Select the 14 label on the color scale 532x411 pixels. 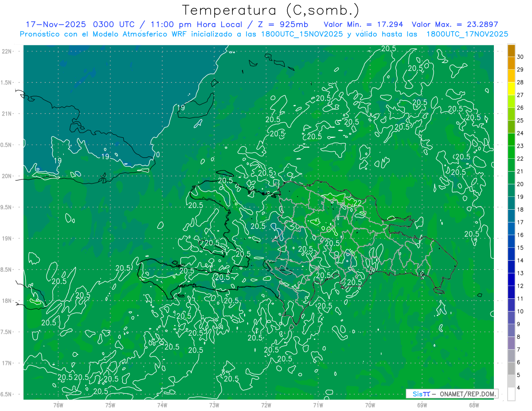(x=520, y=260)
